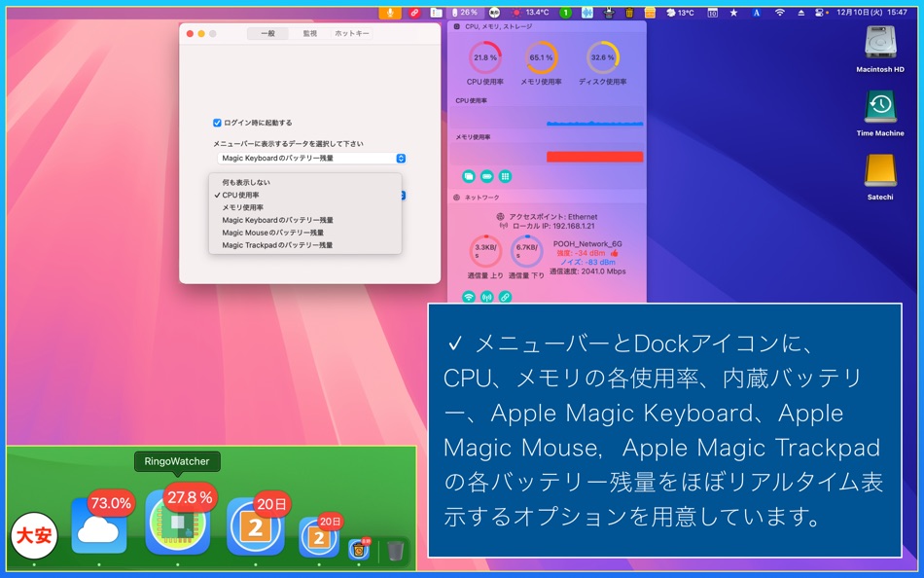
Task: Click the 32.6 % ディスク使用率 gauge
Action: (x=602, y=57)
